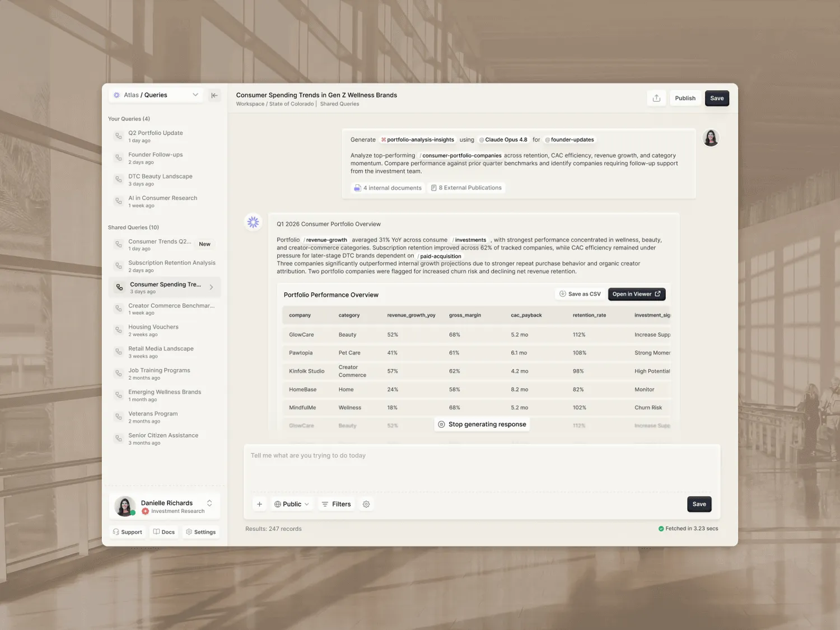Click the Atlas assistant sparkle icon
This screenshot has height=630, width=840.
tap(253, 222)
